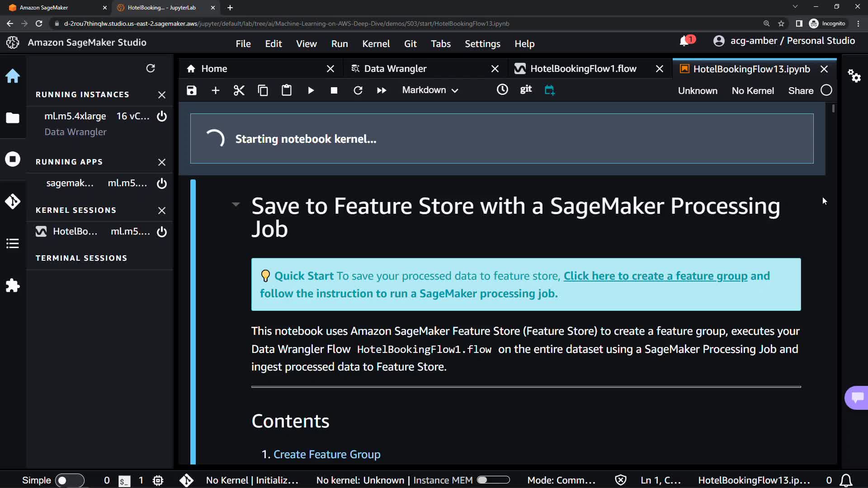Screen dimensions: 868x488
Task: Click the notebook vertical scrollbar
Action: [x=833, y=109]
